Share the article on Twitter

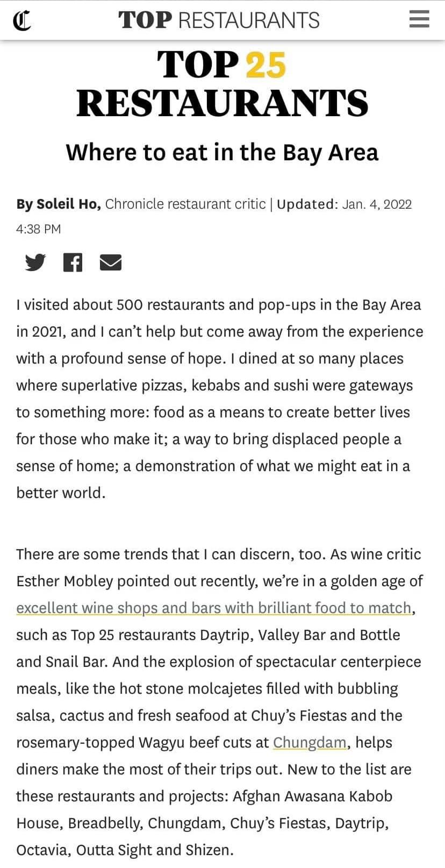point(35,262)
